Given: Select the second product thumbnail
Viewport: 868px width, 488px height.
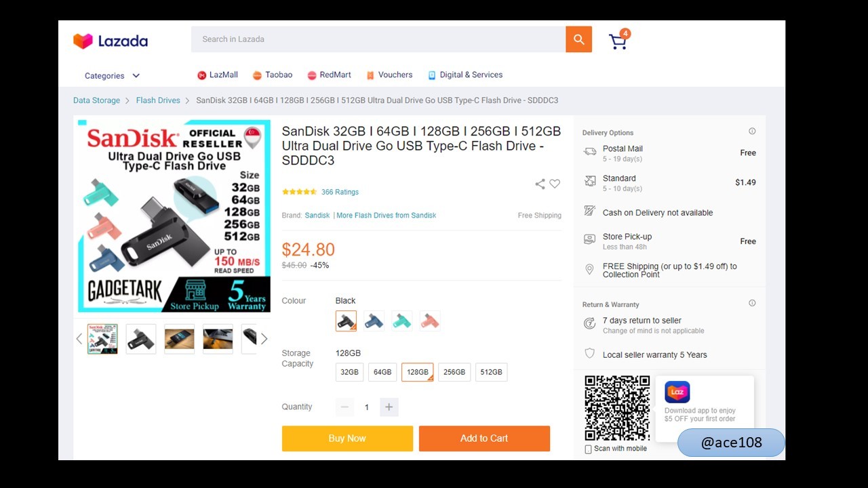Looking at the screenshot, I should click(141, 339).
